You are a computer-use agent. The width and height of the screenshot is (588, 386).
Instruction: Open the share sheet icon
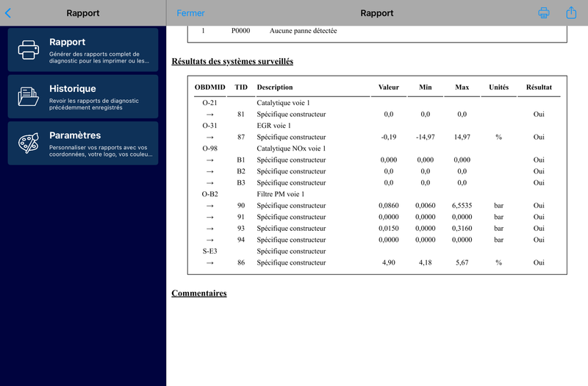(571, 12)
